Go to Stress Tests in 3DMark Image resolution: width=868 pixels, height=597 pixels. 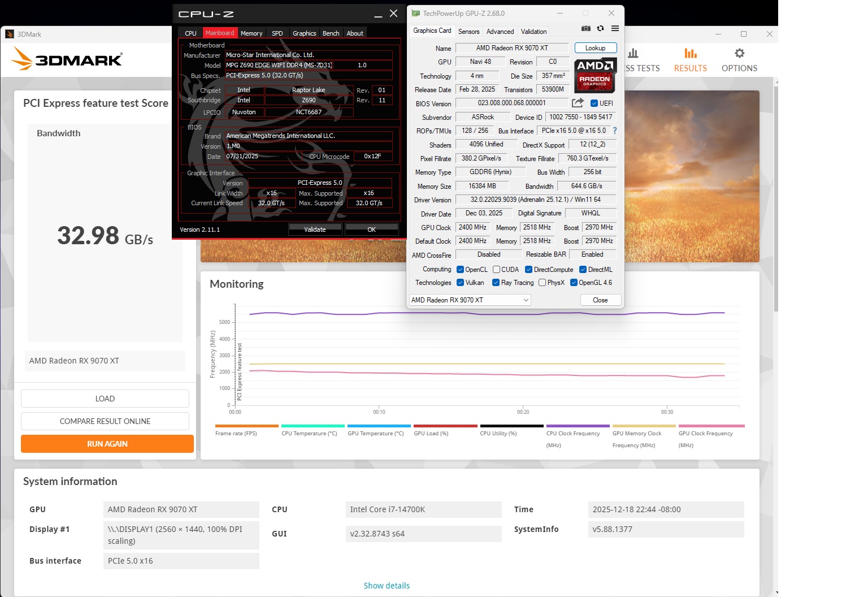point(642,60)
